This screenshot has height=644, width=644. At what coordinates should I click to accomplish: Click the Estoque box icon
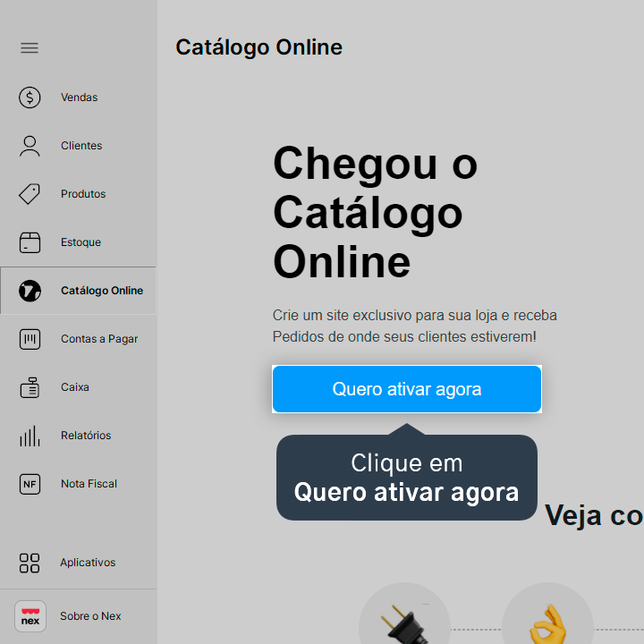point(30,242)
